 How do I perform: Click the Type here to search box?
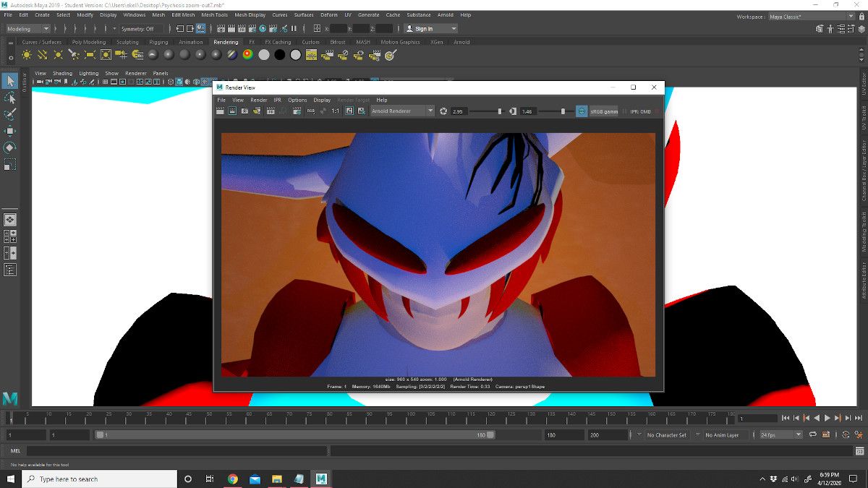pos(99,479)
